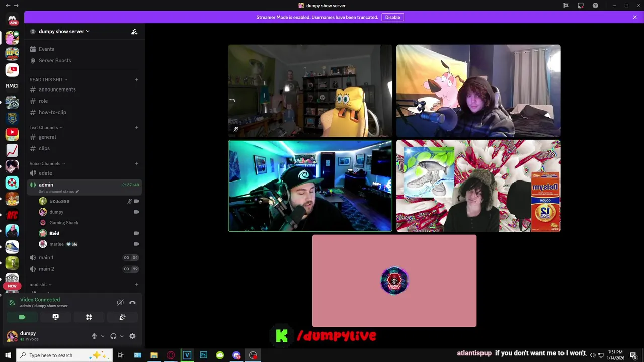Collapse the READ THIS SHIT category
This screenshot has width=644, height=362.
tap(48, 79)
